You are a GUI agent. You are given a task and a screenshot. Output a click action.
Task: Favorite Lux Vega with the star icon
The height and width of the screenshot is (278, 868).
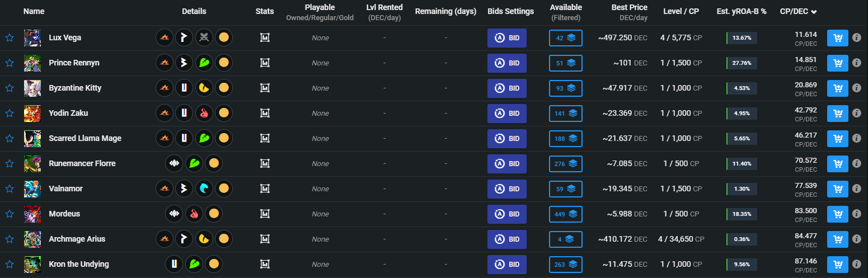tap(9, 38)
